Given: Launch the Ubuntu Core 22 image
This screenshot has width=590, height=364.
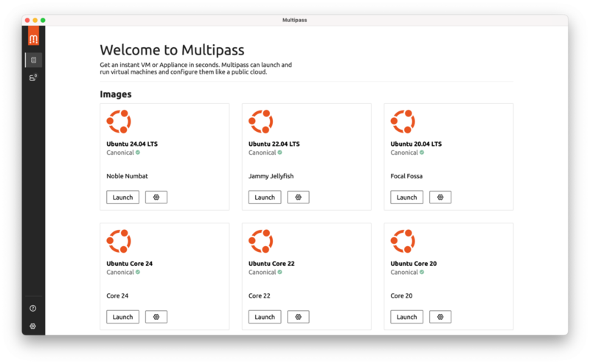Looking at the screenshot, I should [265, 317].
